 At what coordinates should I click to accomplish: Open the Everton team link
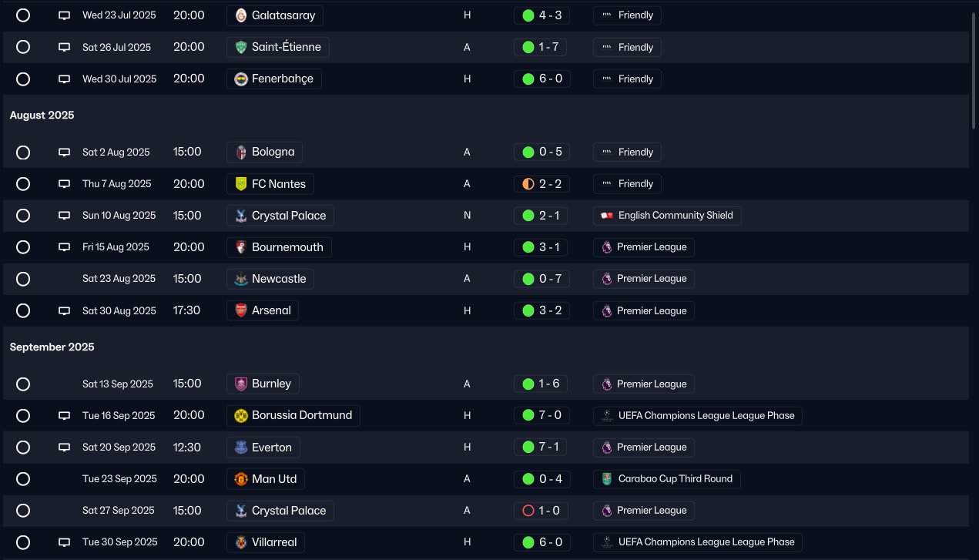271,448
